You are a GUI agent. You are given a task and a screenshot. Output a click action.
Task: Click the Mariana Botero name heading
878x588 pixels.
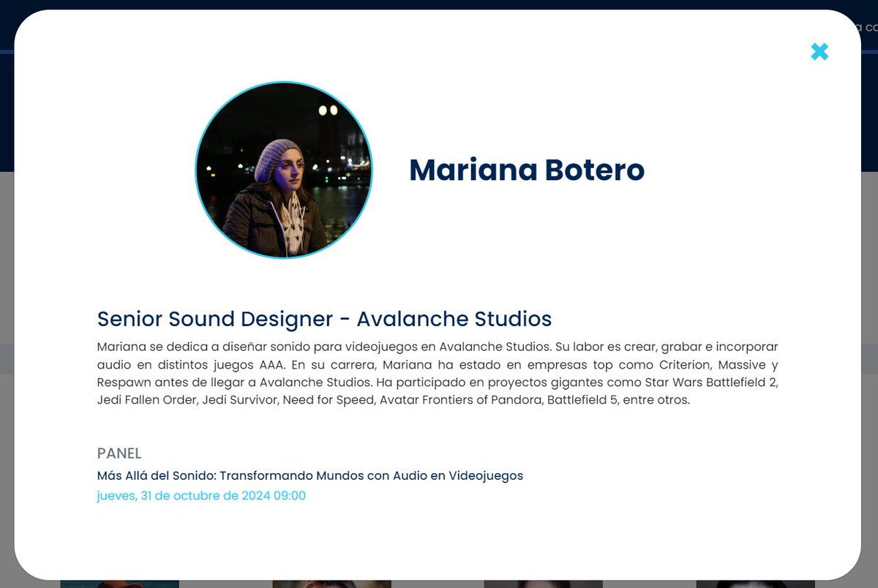(x=527, y=170)
